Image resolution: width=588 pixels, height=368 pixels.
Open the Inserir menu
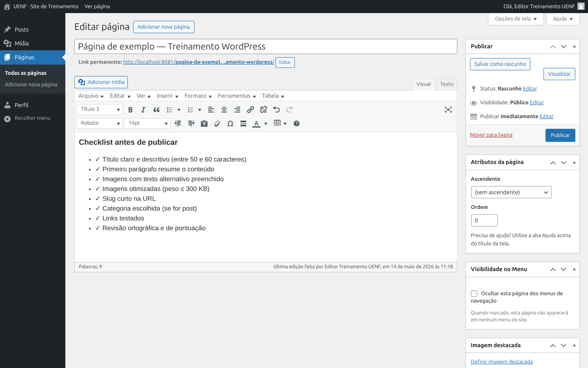pyautogui.click(x=168, y=96)
